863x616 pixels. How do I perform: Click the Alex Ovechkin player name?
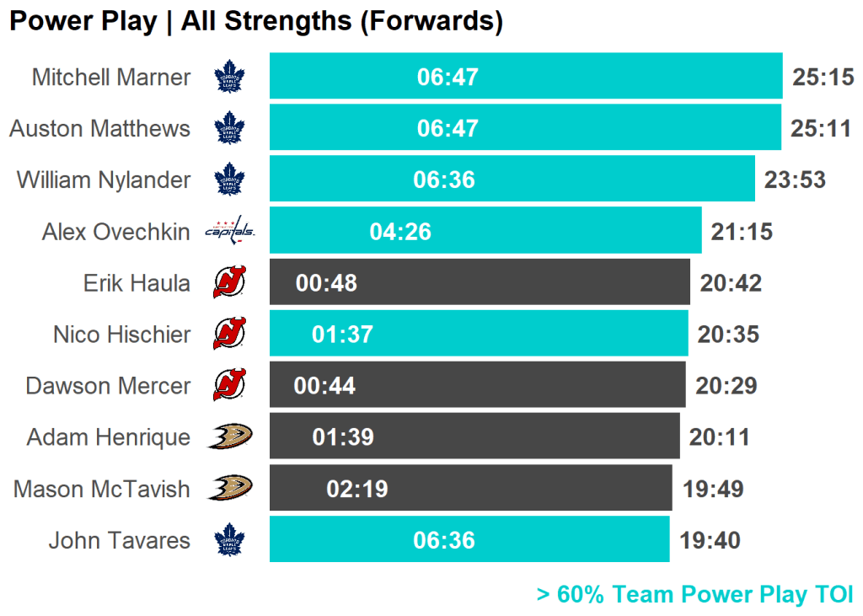116,232
